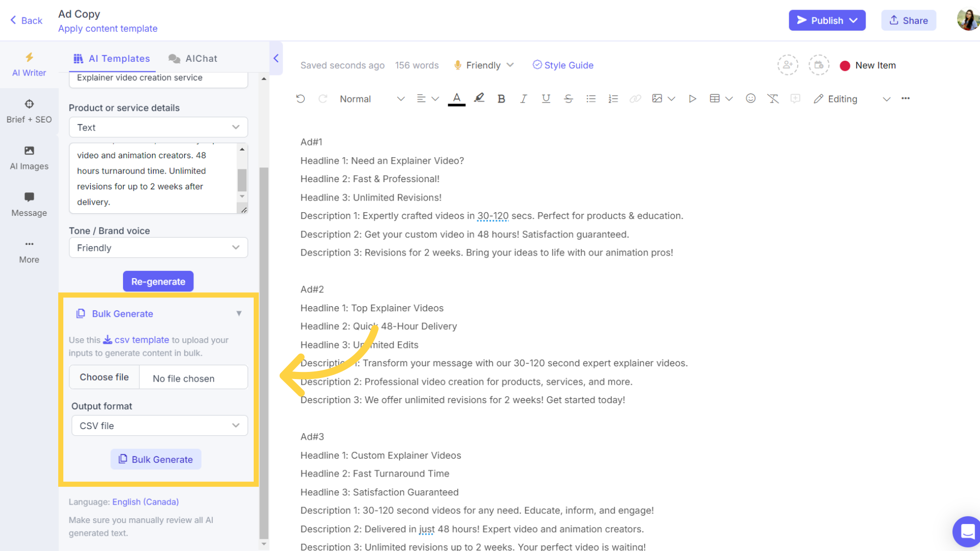Switch to the AIChat tab
The width and height of the screenshot is (980, 551).
[193, 59]
